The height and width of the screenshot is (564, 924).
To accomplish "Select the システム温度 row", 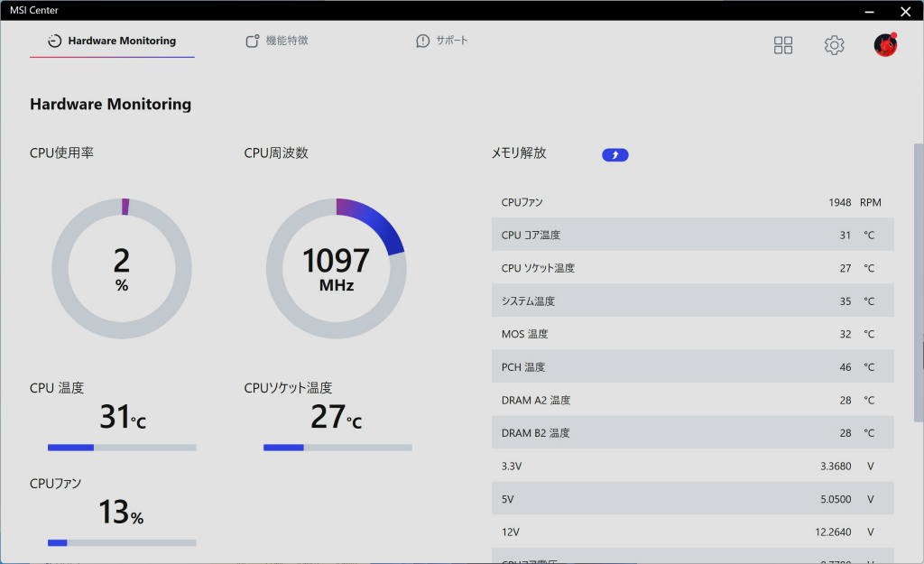I will (x=692, y=300).
